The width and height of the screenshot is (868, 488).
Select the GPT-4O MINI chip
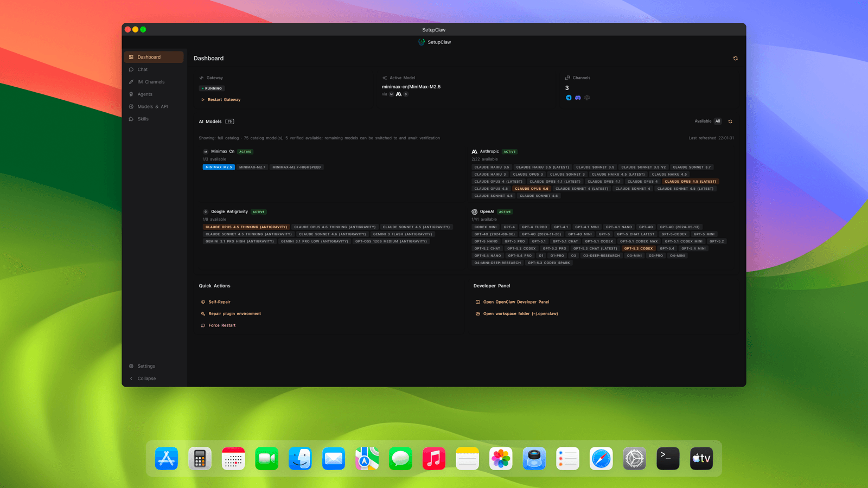point(580,234)
